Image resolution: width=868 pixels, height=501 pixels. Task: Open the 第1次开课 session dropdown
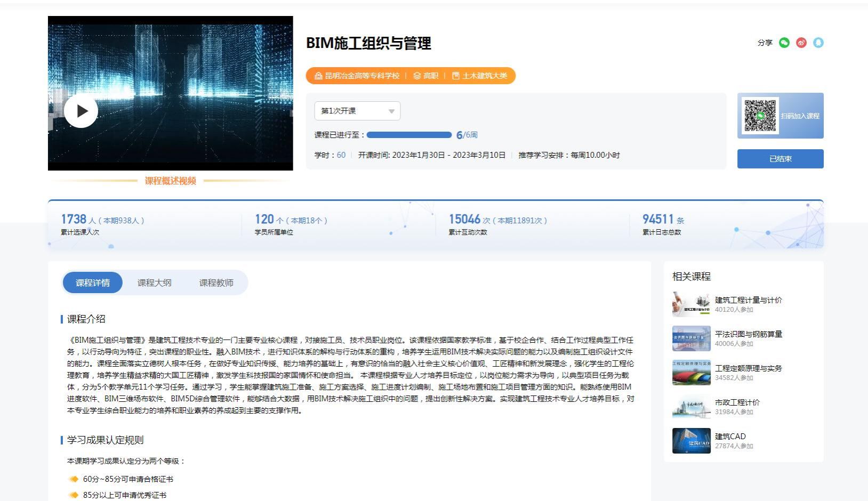(x=357, y=111)
